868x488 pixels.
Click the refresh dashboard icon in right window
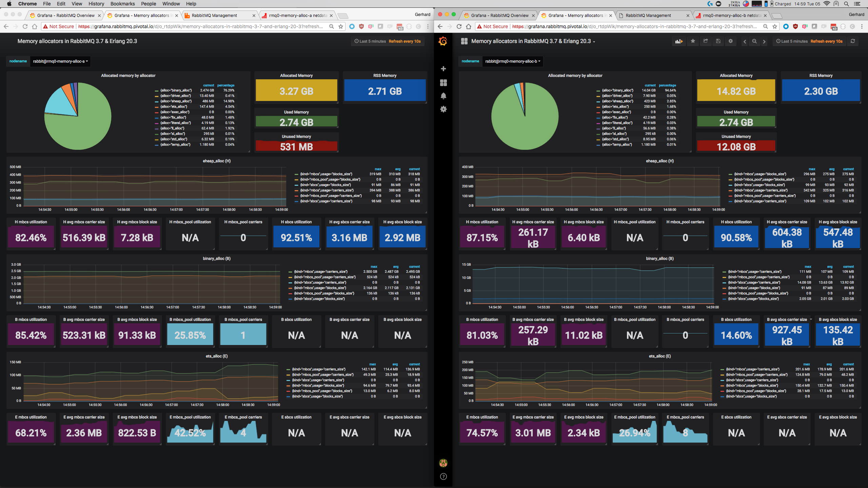[853, 41]
